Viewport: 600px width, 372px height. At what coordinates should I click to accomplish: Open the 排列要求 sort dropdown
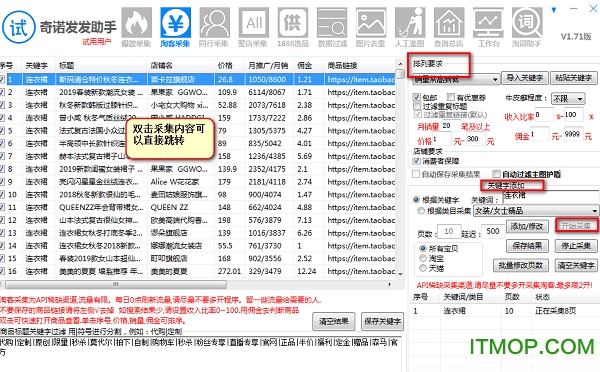tap(456, 79)
